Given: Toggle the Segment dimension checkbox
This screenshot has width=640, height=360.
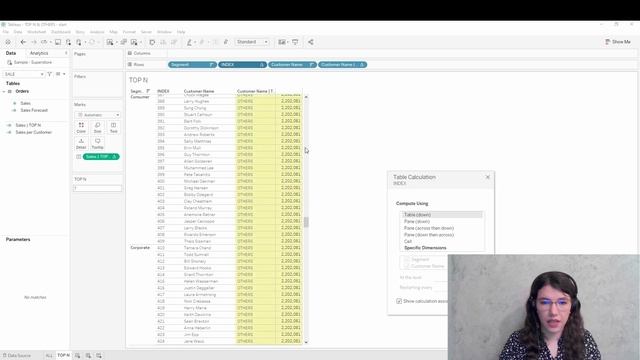Looking at the screenshot, I should pos(407,260).
